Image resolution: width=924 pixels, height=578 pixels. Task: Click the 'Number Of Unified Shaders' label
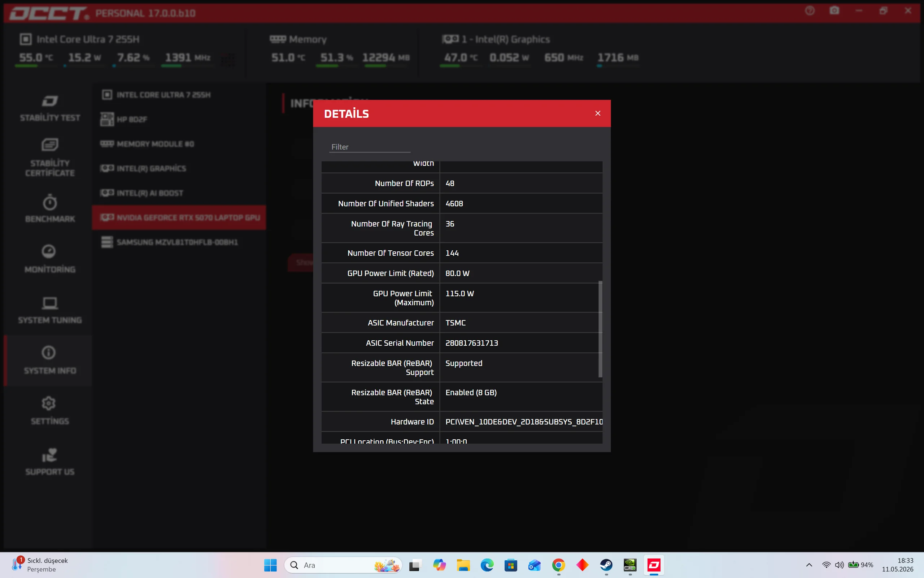(386, 204)
